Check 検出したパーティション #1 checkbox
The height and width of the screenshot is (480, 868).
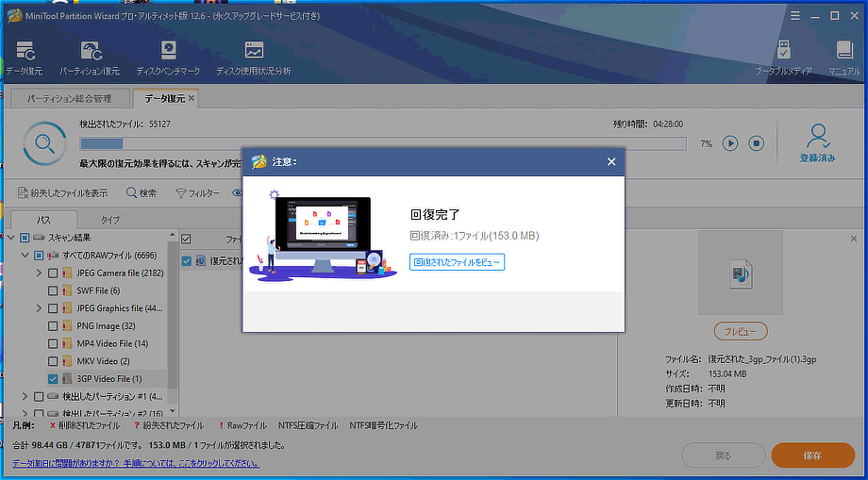coord(38,396)
